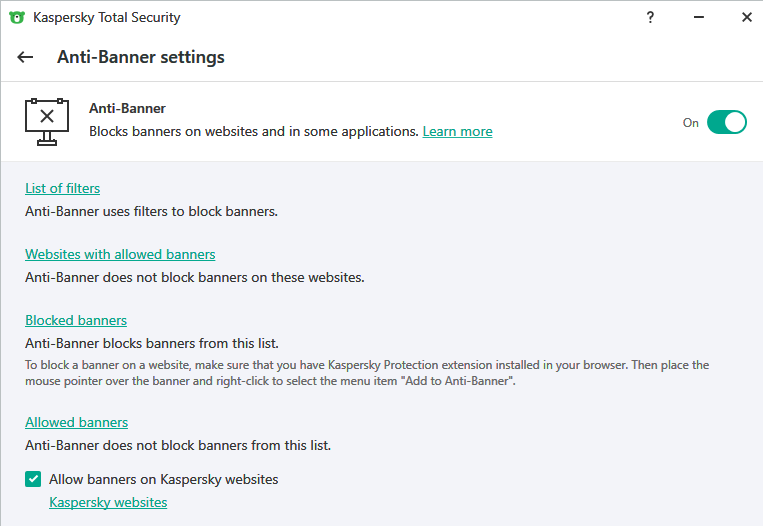Click the text about filters blocking banners
This screenshot has width=763, height=526.
point(151,211)
